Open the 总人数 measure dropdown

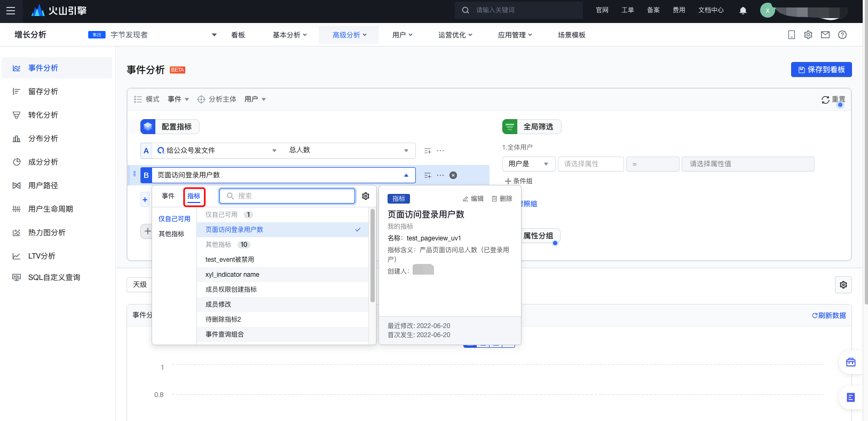pos(349,151)
